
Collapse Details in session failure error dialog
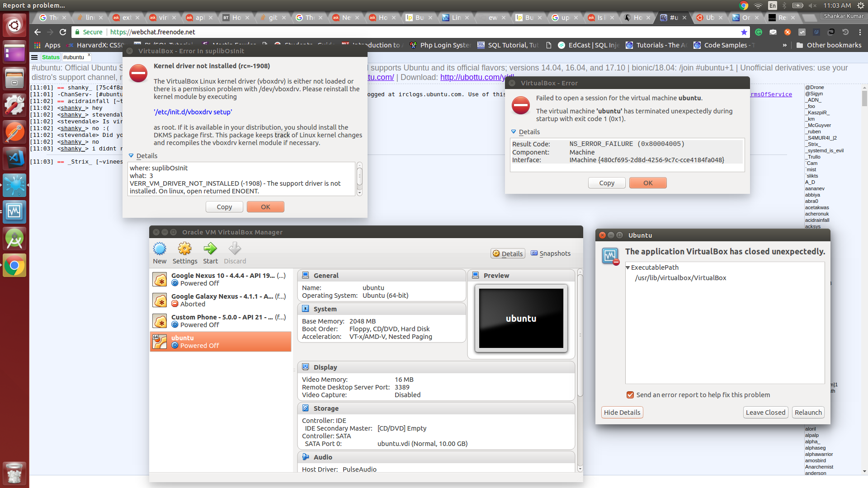pyautogui.click(x=514, y=131)
